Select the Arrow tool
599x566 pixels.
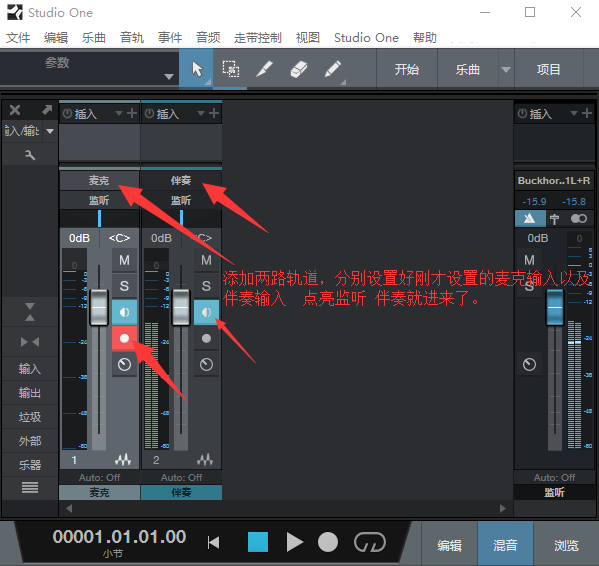click(x=196, y=69)
